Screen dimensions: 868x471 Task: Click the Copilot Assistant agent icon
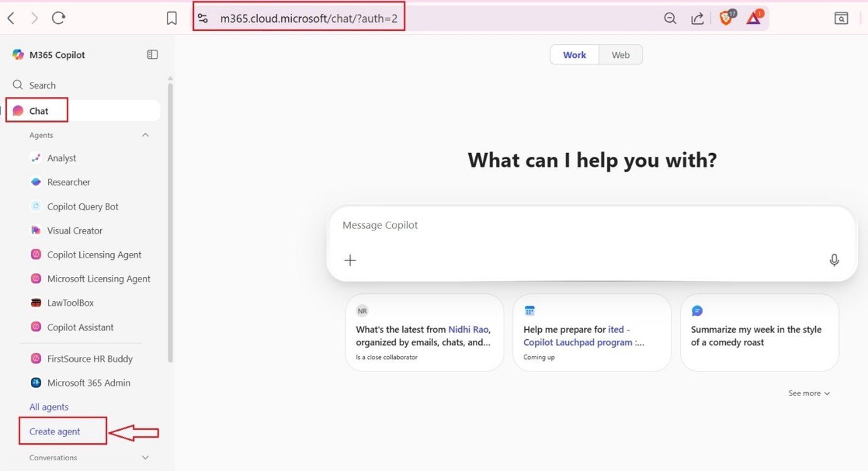tap(36, 327)
